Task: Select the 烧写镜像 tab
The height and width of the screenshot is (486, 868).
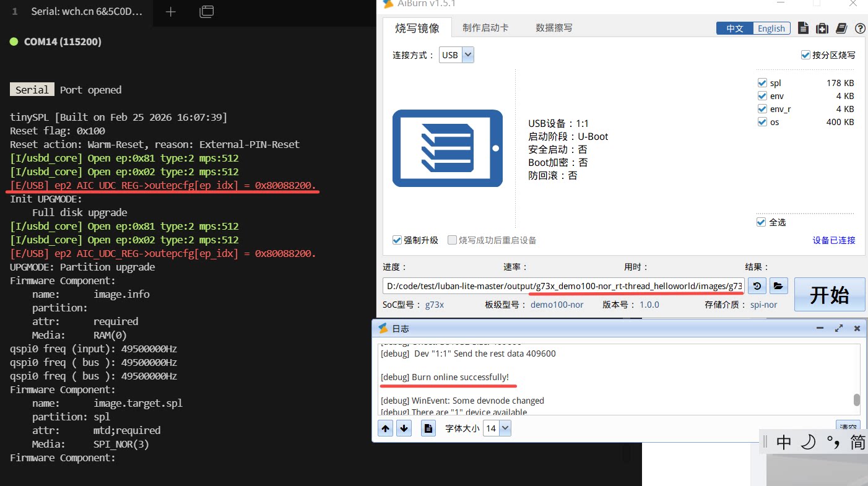Action: pos(417,28)
